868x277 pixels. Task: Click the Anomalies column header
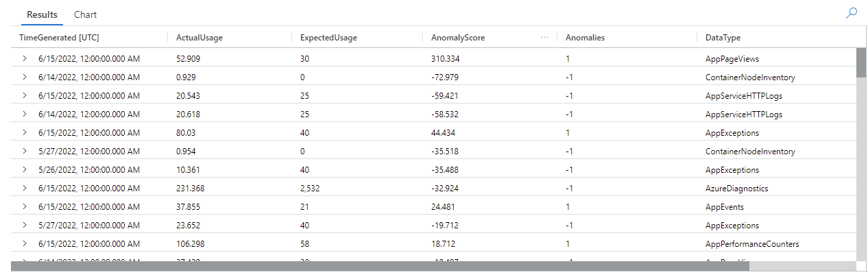point(585,38)
